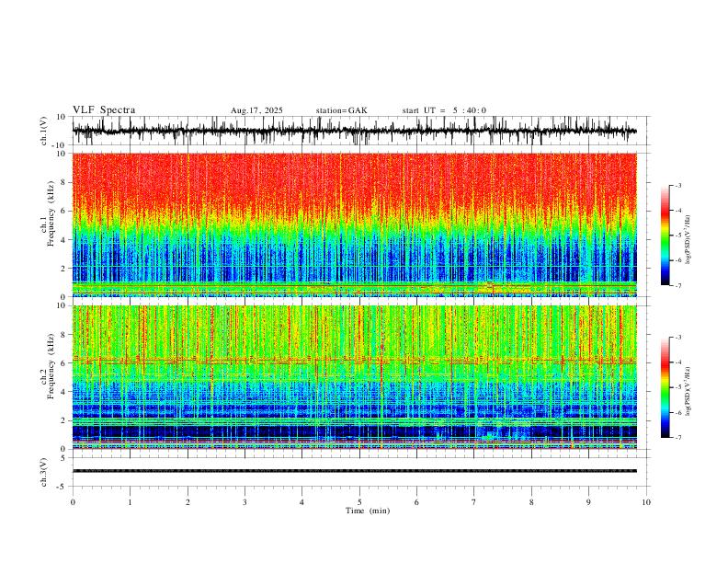
Task: Click the time axis tick label '5'
Action: click(359, 502)
